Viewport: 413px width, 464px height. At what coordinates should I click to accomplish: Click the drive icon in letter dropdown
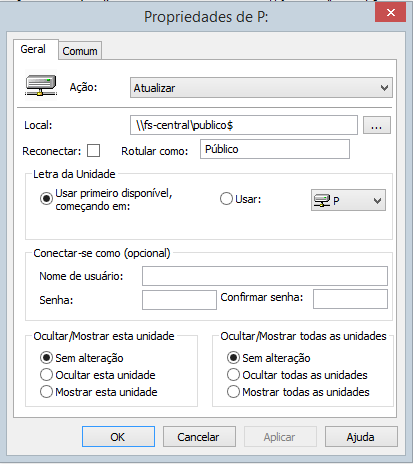(x=322, y=201)
